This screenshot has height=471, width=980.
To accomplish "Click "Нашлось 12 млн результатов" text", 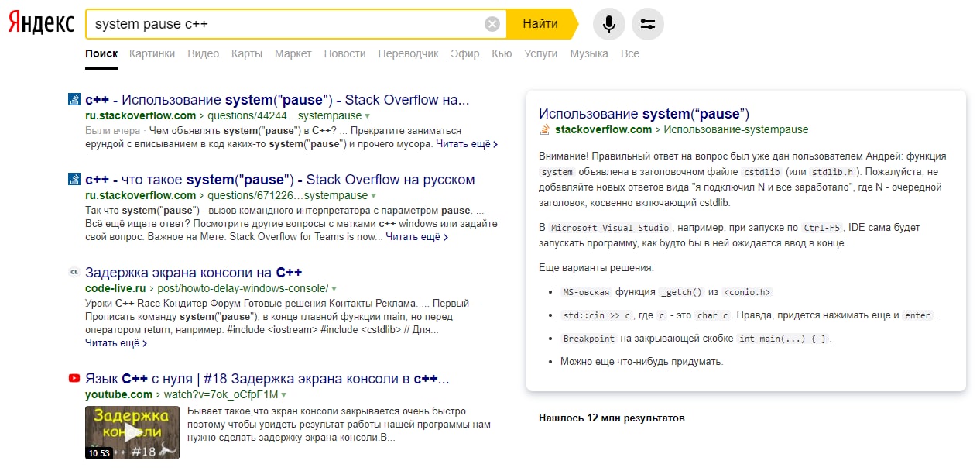I will pyautogui.click(x=612, y=418).
